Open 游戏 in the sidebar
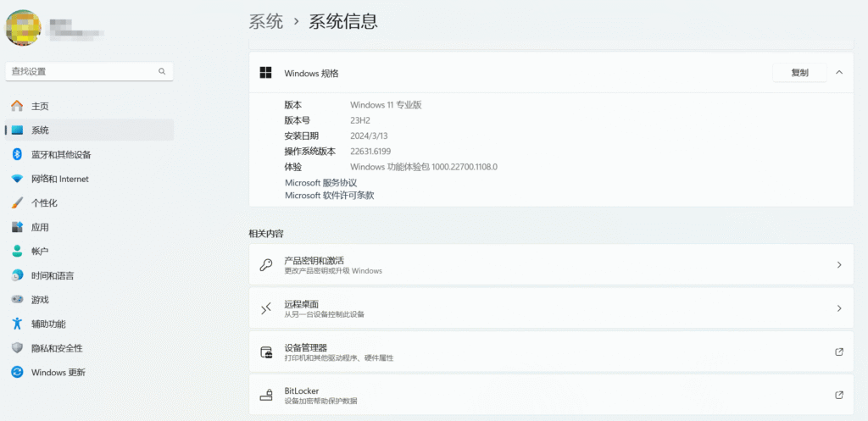This screenshot has height=421, width=868. (89, 299)
